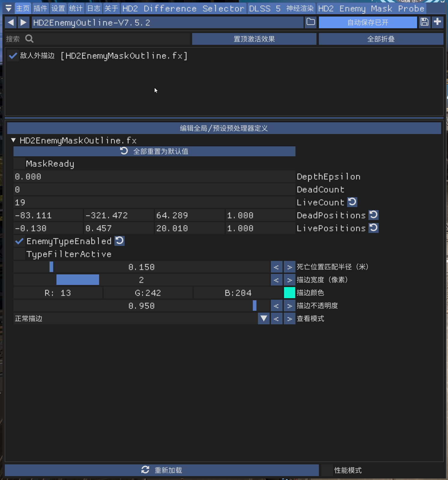The height and width of the screenshot is (480, 448).
Task: Click the 描边不透明度 slider
Action: point(141,306)
